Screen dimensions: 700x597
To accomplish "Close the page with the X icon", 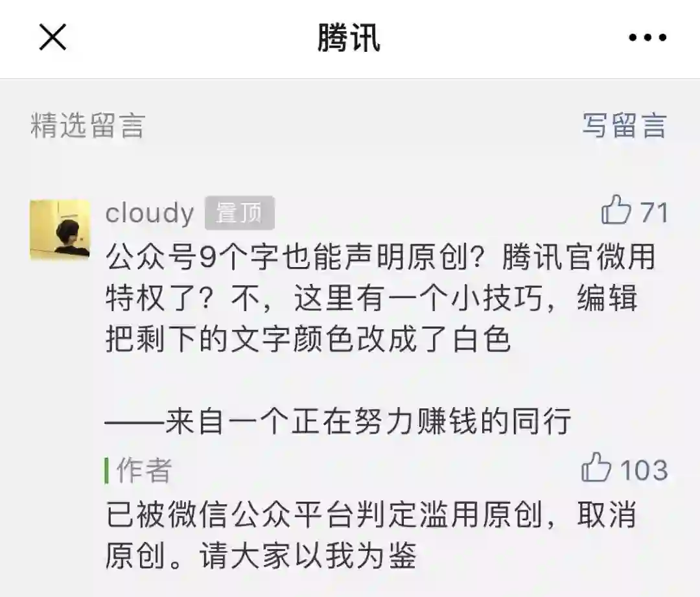I will pyautogui.click(x=52, y=38).
